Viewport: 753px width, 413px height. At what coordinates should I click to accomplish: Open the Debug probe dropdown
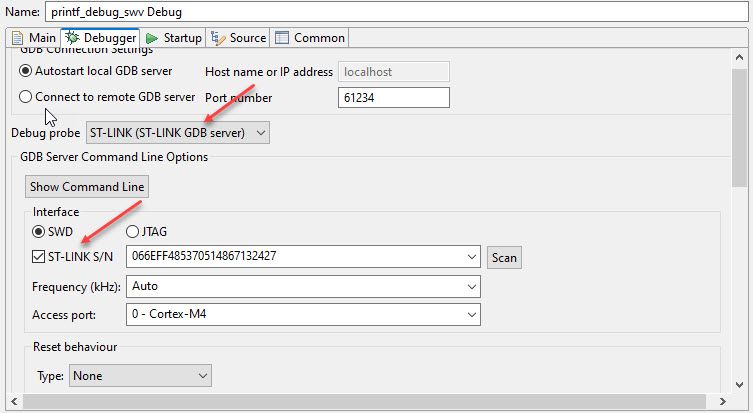pyautogui.click(x=178, y=133)
